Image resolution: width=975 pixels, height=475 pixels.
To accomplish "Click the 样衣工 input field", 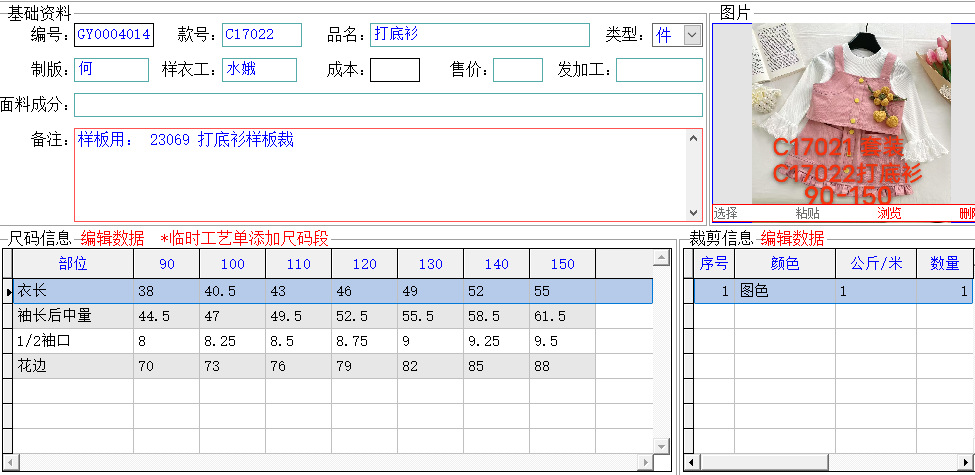I will 259,70.
